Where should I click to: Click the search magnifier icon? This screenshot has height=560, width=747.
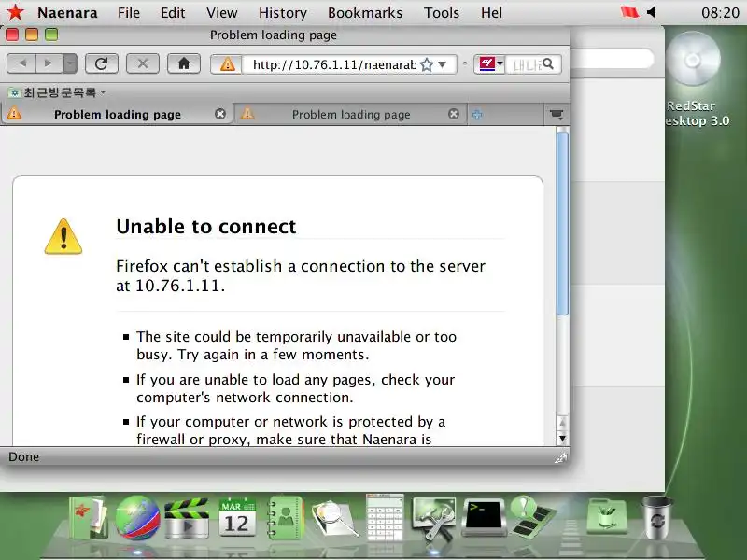[x=548, y=63]
